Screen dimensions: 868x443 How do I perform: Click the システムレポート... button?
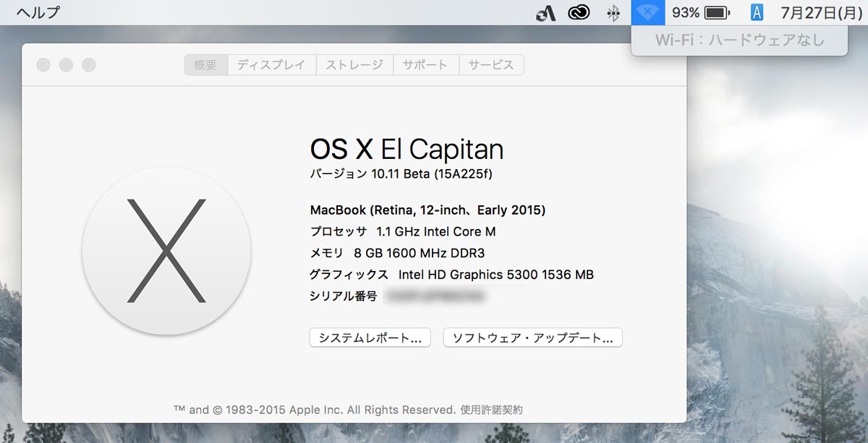(x=370, y=337)
